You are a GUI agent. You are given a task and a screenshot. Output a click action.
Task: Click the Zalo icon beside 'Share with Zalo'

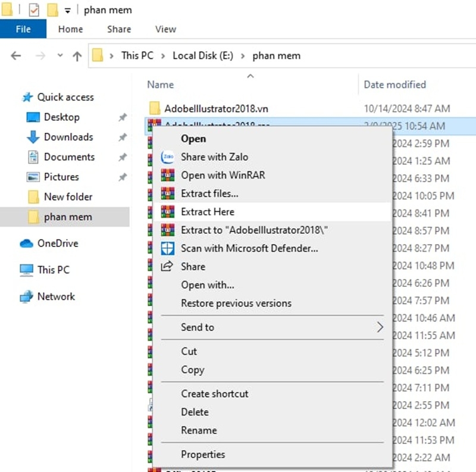tap(168, 157)
